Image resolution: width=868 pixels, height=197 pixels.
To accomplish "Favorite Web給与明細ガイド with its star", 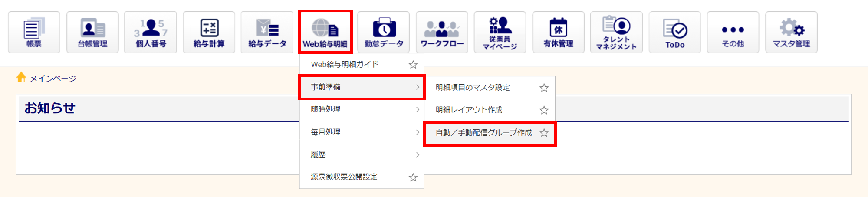I will coord(413,65).
